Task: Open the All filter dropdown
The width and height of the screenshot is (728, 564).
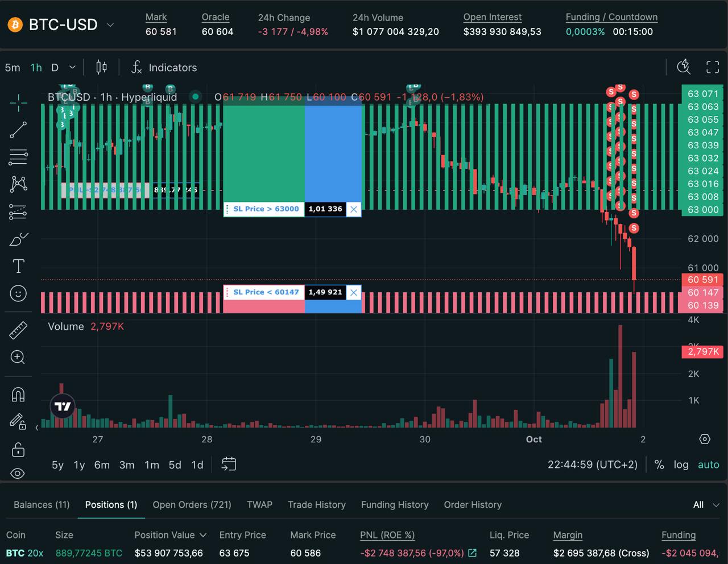Action: point(706,505)
